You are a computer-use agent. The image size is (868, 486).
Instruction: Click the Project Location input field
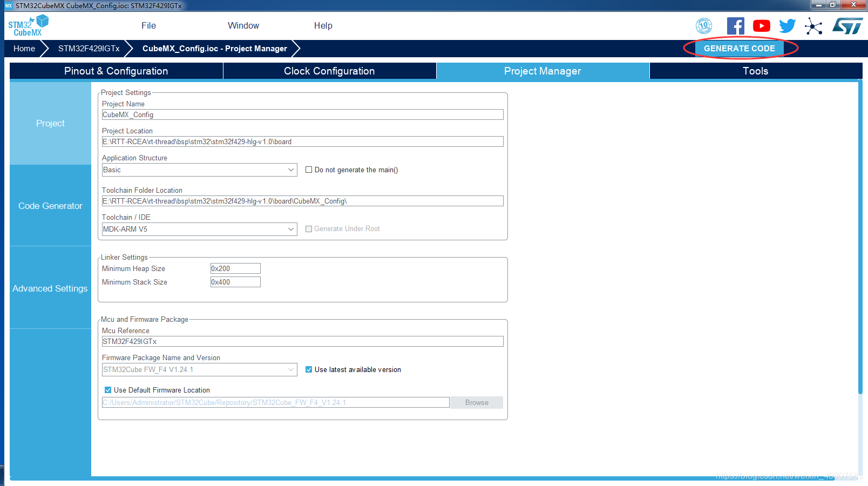click(x=303, y=141)
